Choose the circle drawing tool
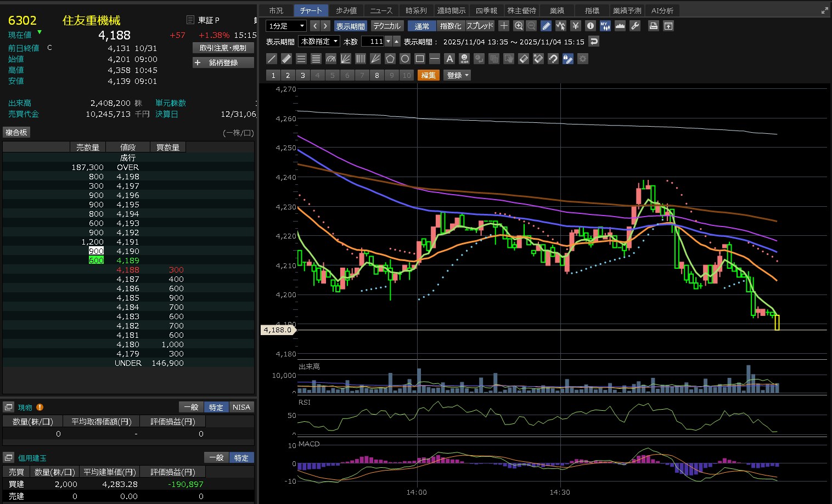Viewport: 832px width, 504px height. click(x=405, y=59)
